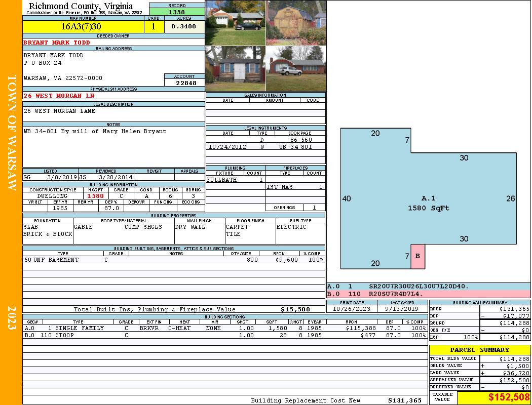
Task: Select last saved date 9/13/2019
Action: [402, 309]
